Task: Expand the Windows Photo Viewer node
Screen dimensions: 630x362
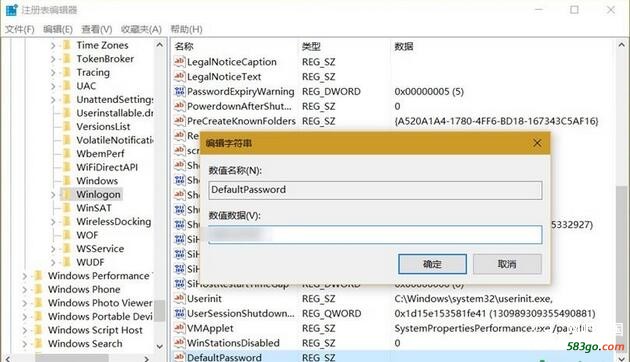Action: tap(25, 303)
